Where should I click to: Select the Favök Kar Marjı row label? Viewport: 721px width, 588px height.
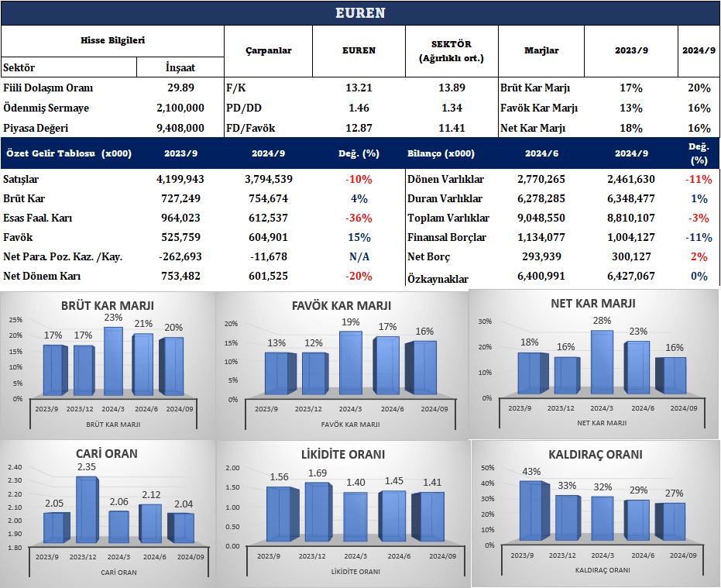(539, 108)
